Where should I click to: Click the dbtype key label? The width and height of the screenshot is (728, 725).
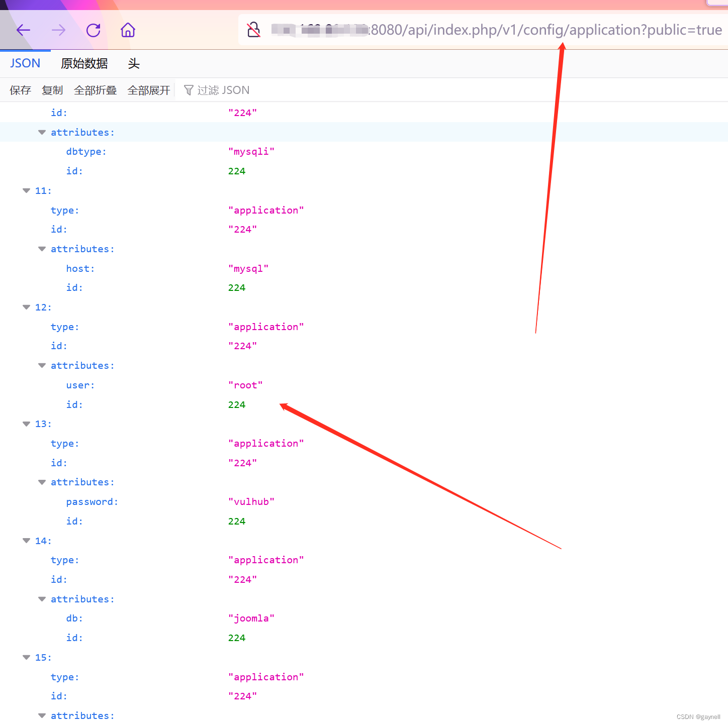click(86, 152)
